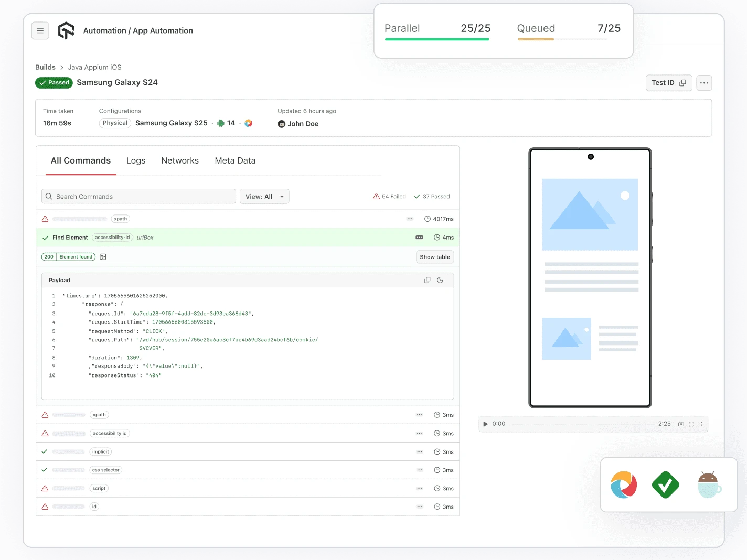Open the more options ellipsis button

(704, 83)
